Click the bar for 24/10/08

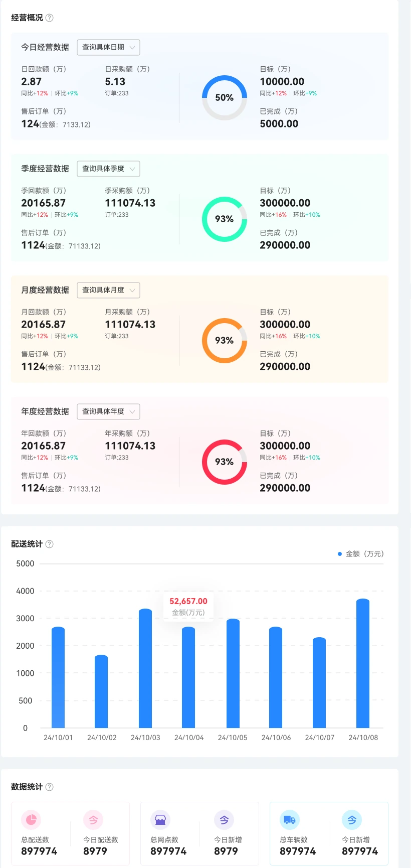click(x=363, y=663)
